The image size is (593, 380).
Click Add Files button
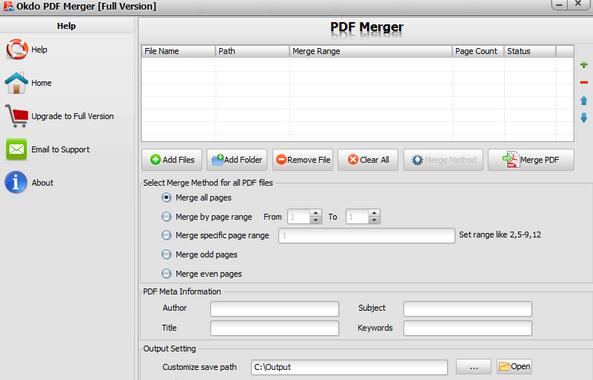click(172, 160)
